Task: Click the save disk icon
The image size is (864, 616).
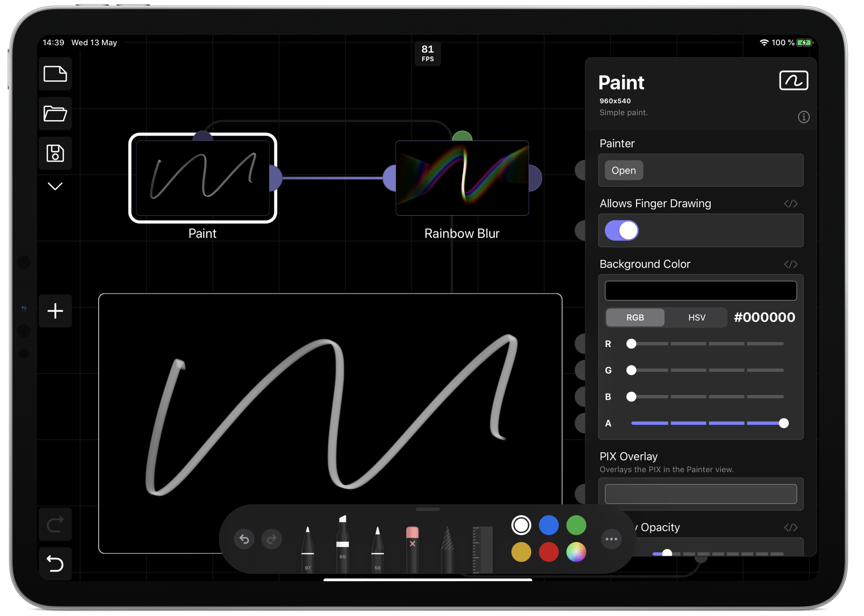Action: tap(55, 153)
